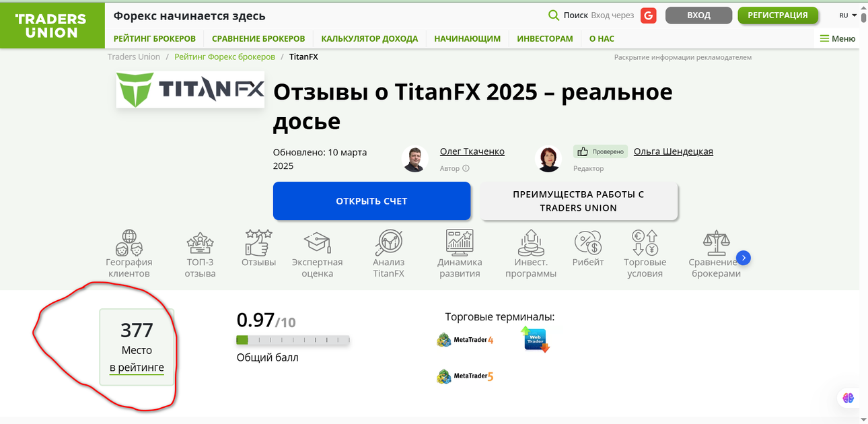Sign in with the Google G icon

649,15
